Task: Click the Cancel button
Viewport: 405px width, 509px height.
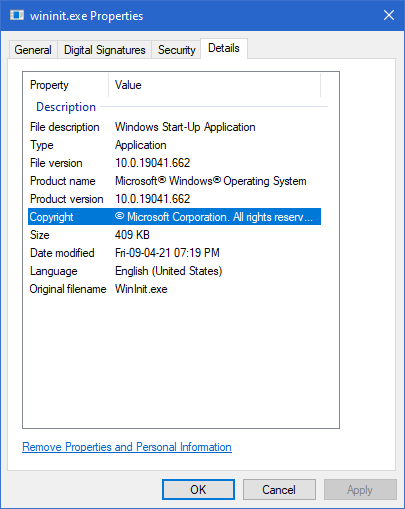Action: [x=279, y=490]
